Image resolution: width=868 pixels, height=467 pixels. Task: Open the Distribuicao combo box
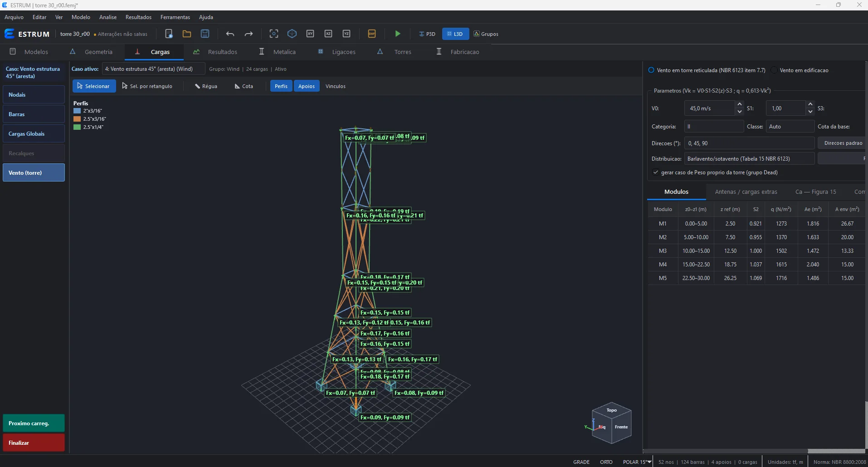coord(749,159)
